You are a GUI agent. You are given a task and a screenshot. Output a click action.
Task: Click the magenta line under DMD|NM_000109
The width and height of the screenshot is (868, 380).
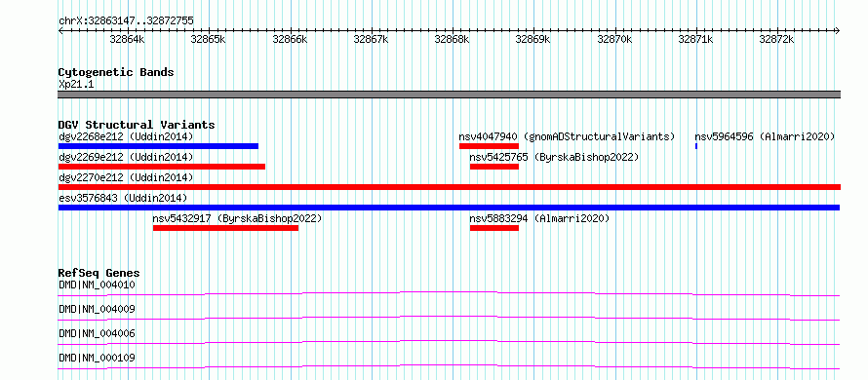tap(449, 366)
